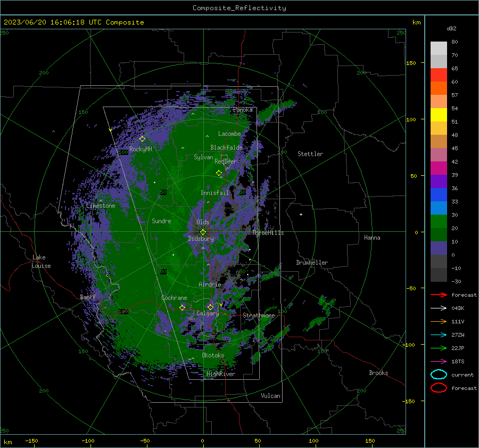Image resolution: width=479 pixels, height=448 pixels.
Task: Click the ThreeHills city label
Action: 268,233
